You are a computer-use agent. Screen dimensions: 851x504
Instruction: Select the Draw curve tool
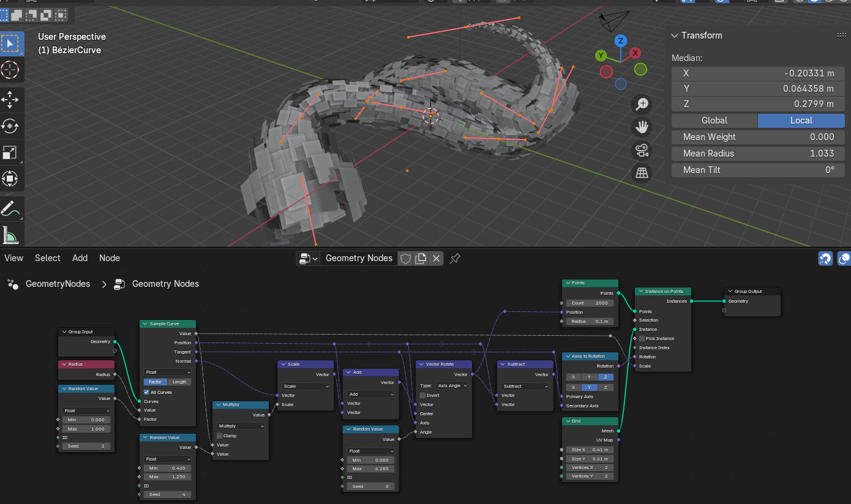coord(10,209)
